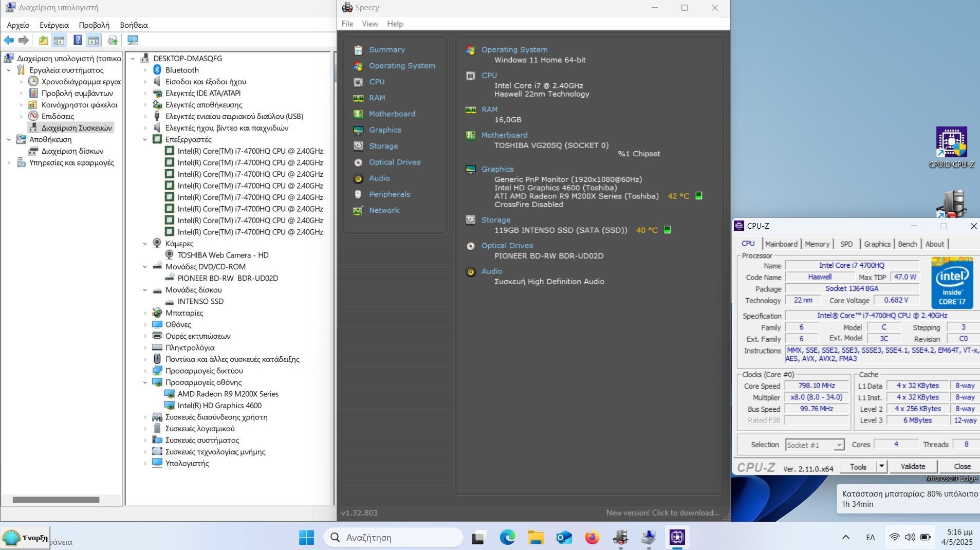Image resolution: width=980 pixels, height=550 pixels.
Task: Select AMD Radeon R9 M200X Series device
Action: point(228,394)
